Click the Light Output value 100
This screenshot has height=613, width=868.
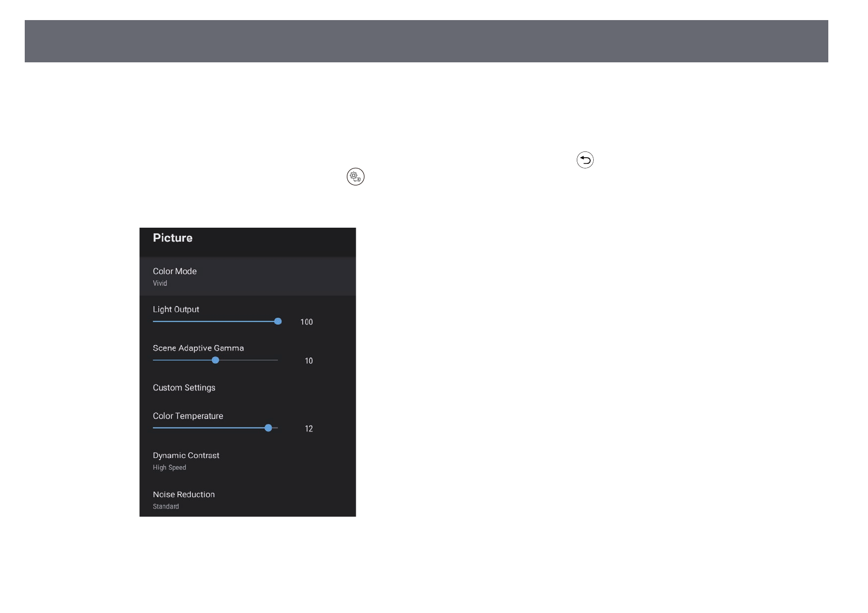pyautogui.click(x=306, y=322)
